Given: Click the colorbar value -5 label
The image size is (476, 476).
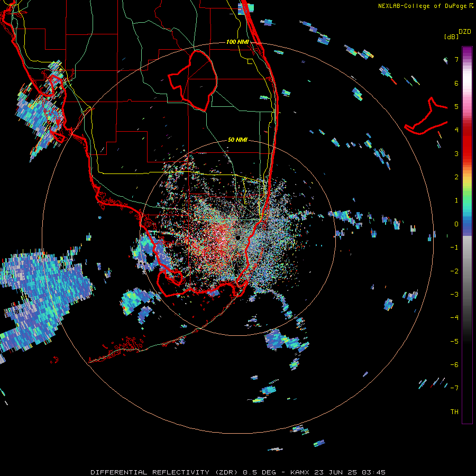Looking at the screenshot, I should tap(454, 342).
